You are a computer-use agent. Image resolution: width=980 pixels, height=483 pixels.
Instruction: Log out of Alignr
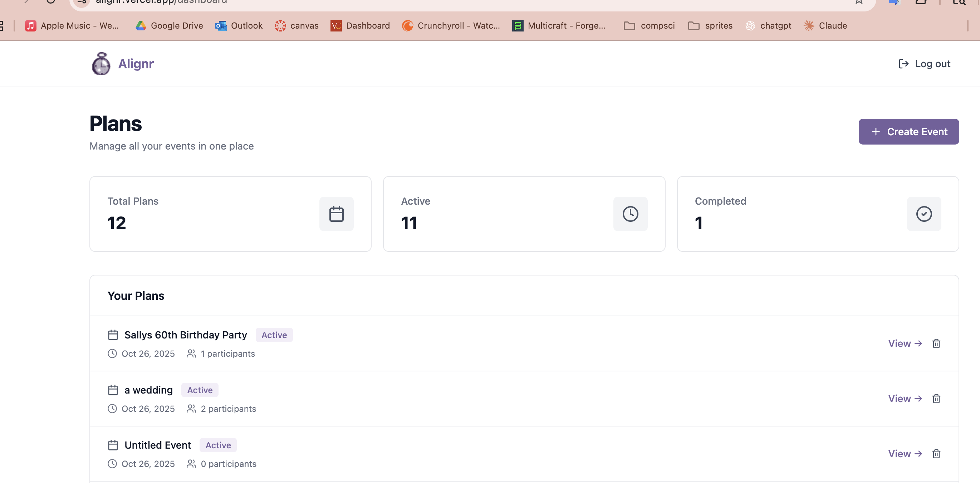coord(925,64)
